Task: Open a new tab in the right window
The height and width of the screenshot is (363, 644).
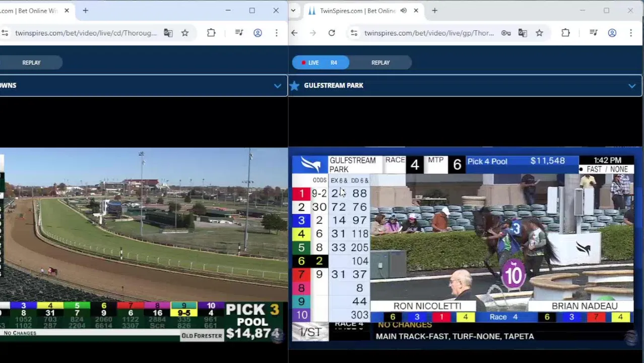Action: click(x=434, y=11)
